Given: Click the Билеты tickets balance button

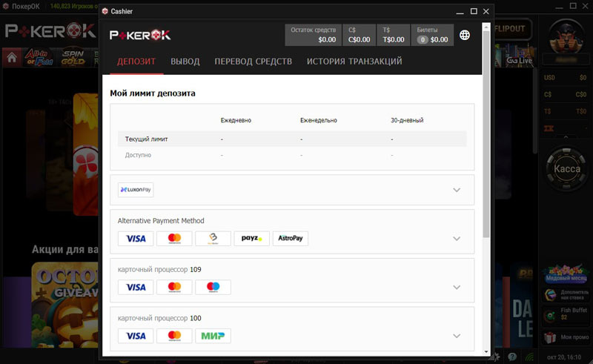Looking at the screenshot, I should click(431, 35).
